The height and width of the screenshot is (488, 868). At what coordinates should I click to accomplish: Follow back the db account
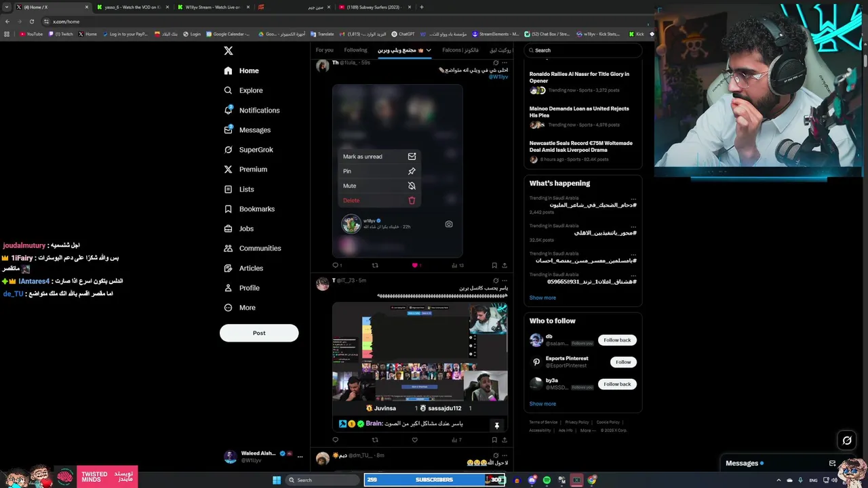click(x=617, y=340)
